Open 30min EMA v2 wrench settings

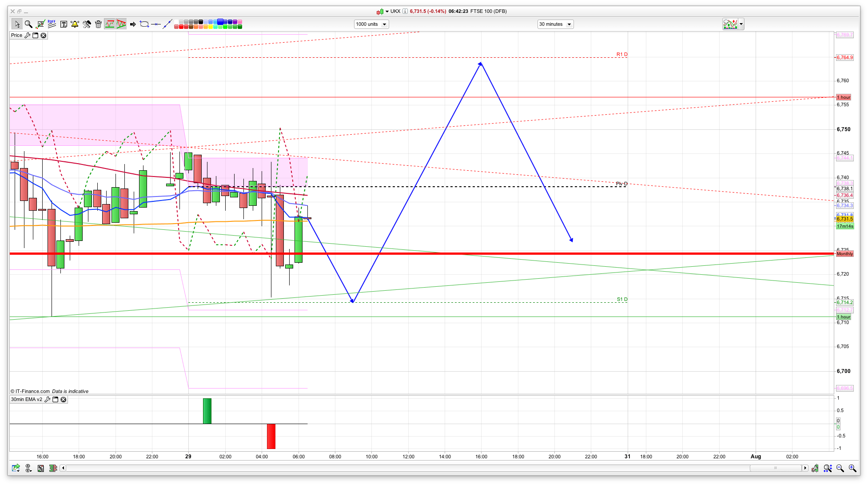(x=48, y=399)
